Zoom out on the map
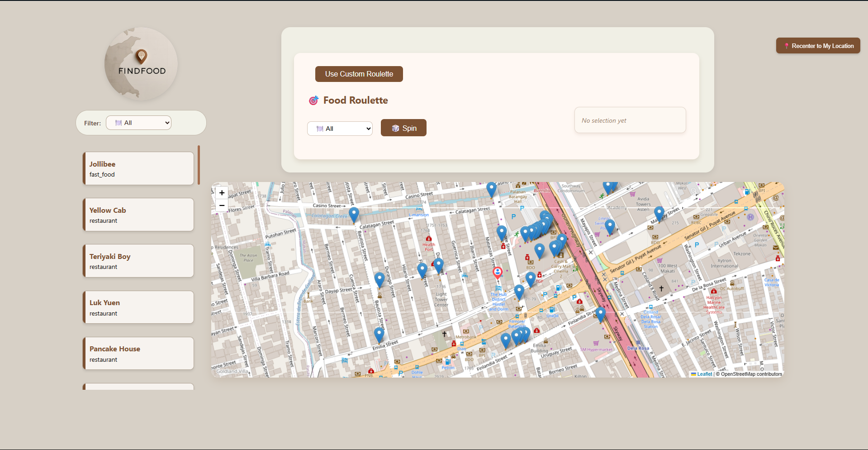The width and height of the screenshot is (868, 450). pyautogui.click(x=222, y=206)
